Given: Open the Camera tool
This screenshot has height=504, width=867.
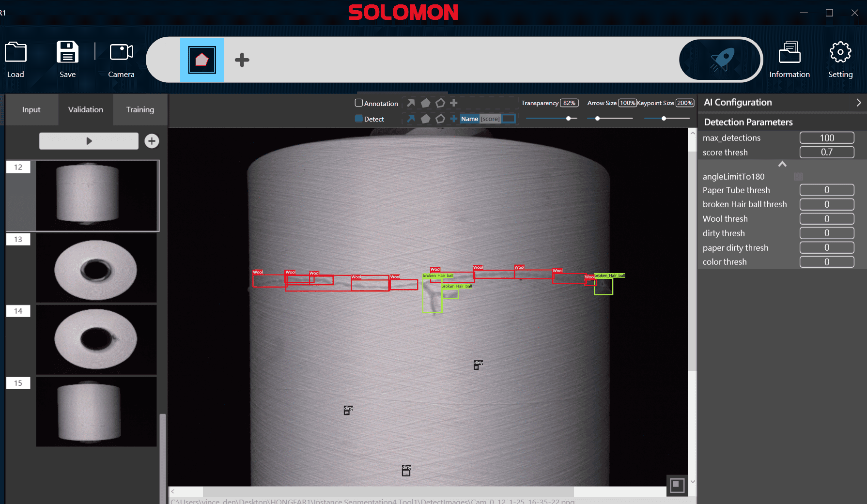Looking at the screenshot, I should coord(121,52).
